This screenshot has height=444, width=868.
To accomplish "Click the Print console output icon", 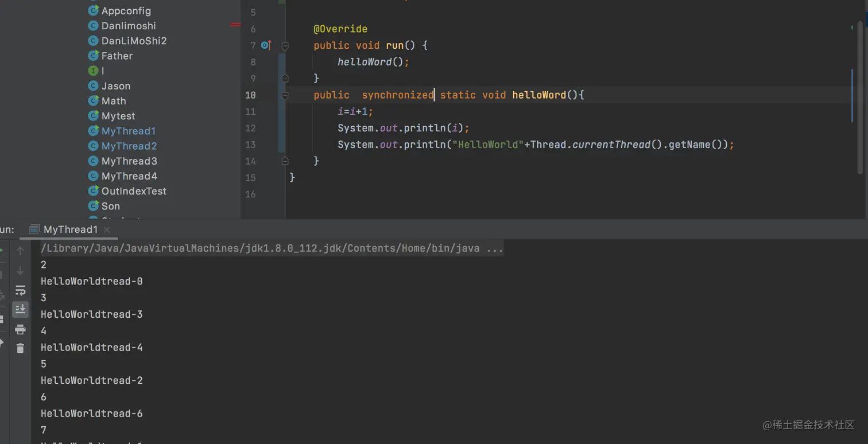I will [x=20, y=329].
